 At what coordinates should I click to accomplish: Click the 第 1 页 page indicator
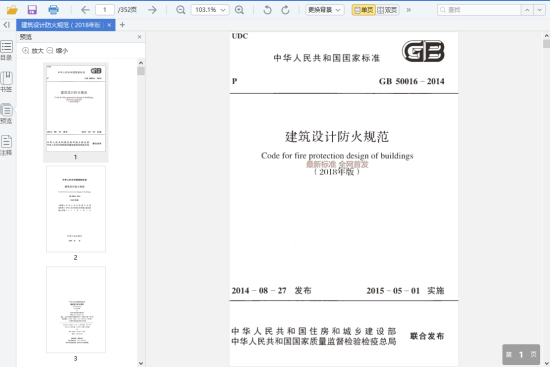pos(521,354)
